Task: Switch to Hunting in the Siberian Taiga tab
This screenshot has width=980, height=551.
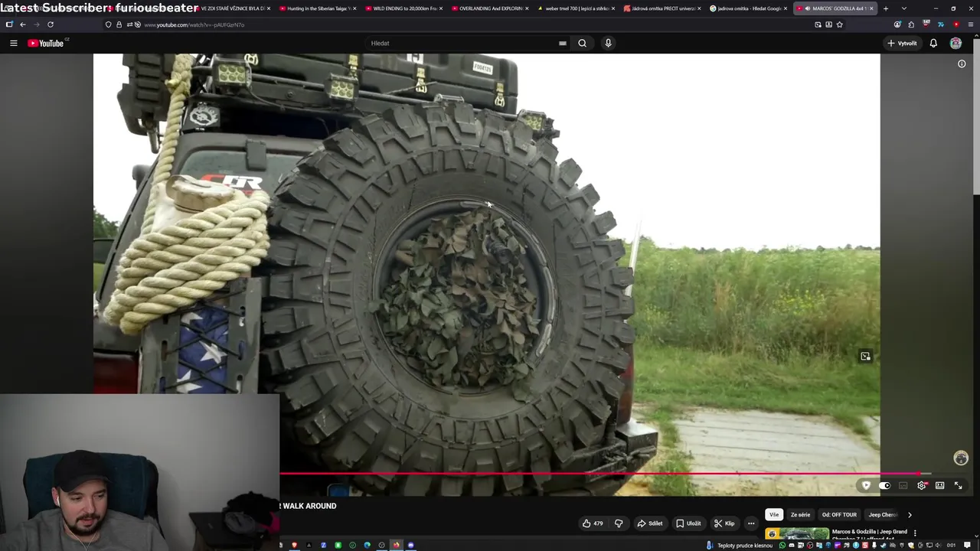Action: tap(317, 8)
